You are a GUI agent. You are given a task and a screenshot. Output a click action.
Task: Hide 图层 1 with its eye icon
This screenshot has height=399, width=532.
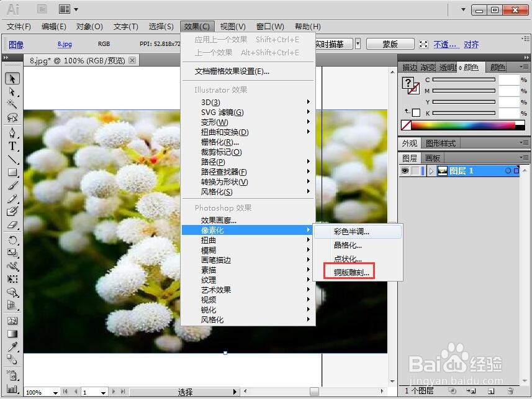pyautogui.click(x=405, y=170)
